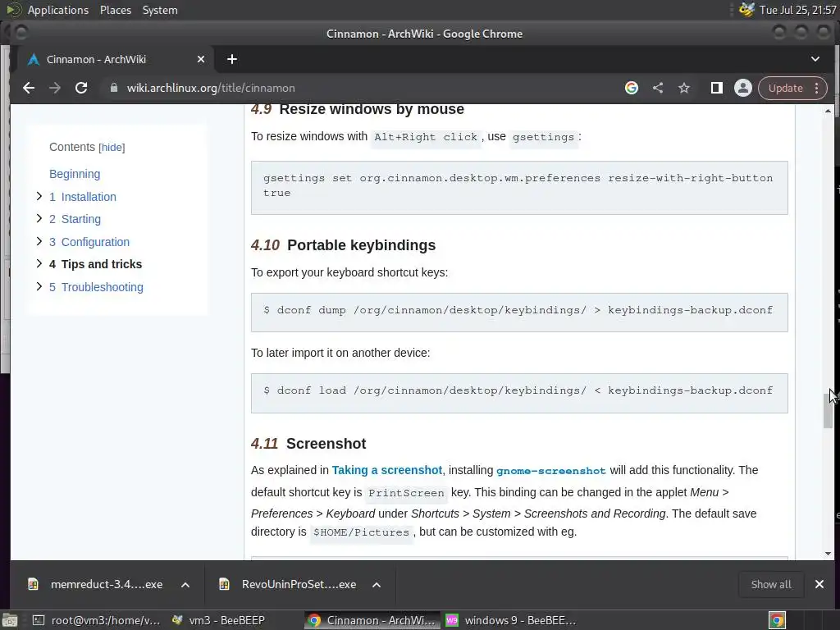Open a new browser tab

232,59
